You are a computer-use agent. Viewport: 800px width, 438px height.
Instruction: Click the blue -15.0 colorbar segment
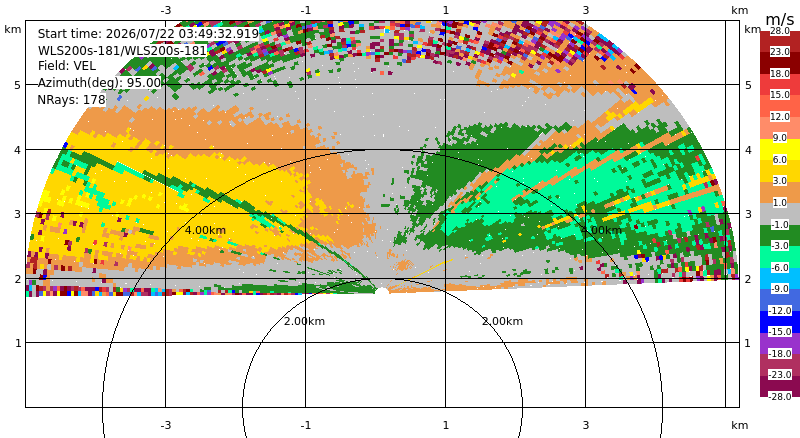tap(780, 322)
